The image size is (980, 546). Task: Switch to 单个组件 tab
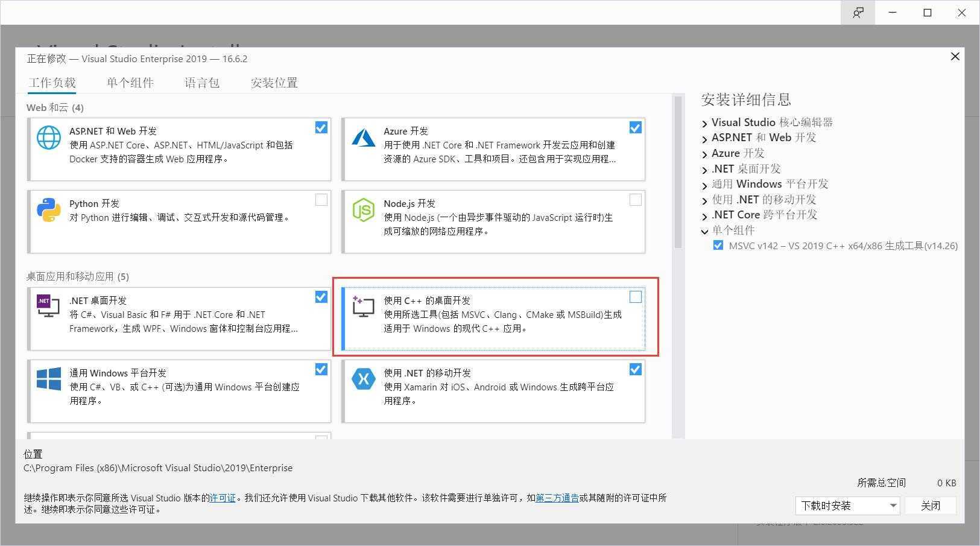[x=130, y=83]
